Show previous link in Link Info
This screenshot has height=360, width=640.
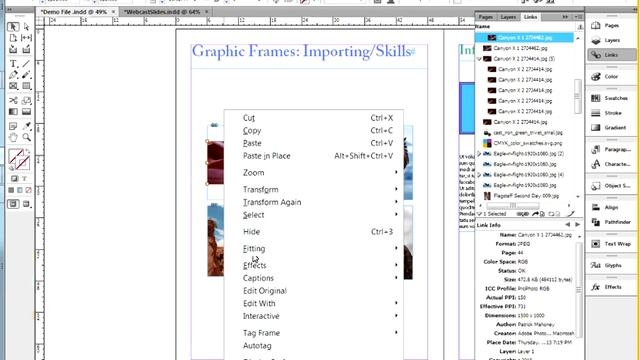567,224
